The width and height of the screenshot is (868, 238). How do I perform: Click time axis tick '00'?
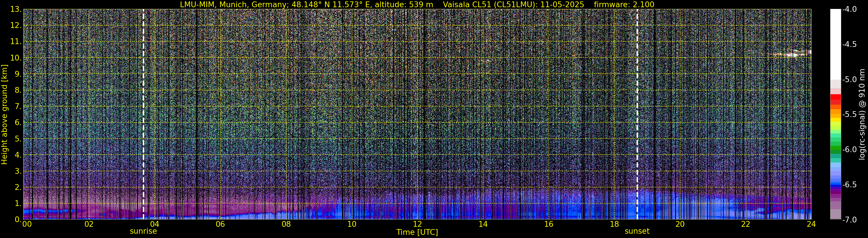point(27,224)
